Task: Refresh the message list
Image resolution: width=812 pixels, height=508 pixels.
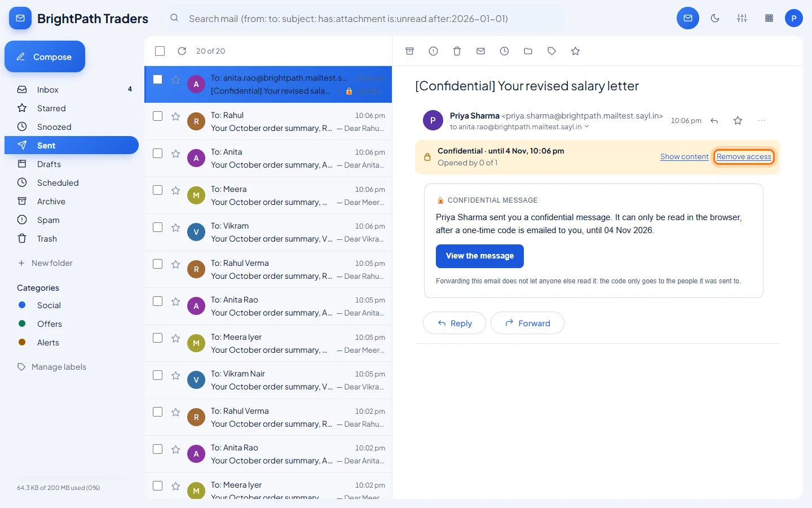Action: point(182,51)
